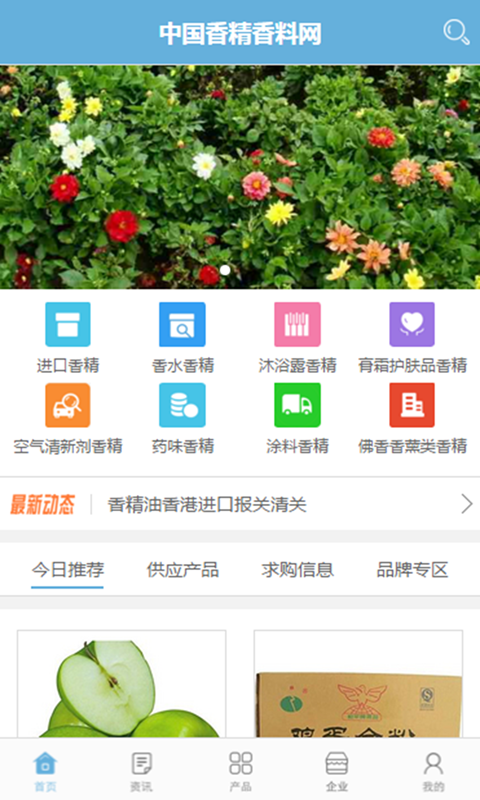Click the 沐浴露香精 label text
The height and width of the screenshot is (800, 480).
[297, 365]
